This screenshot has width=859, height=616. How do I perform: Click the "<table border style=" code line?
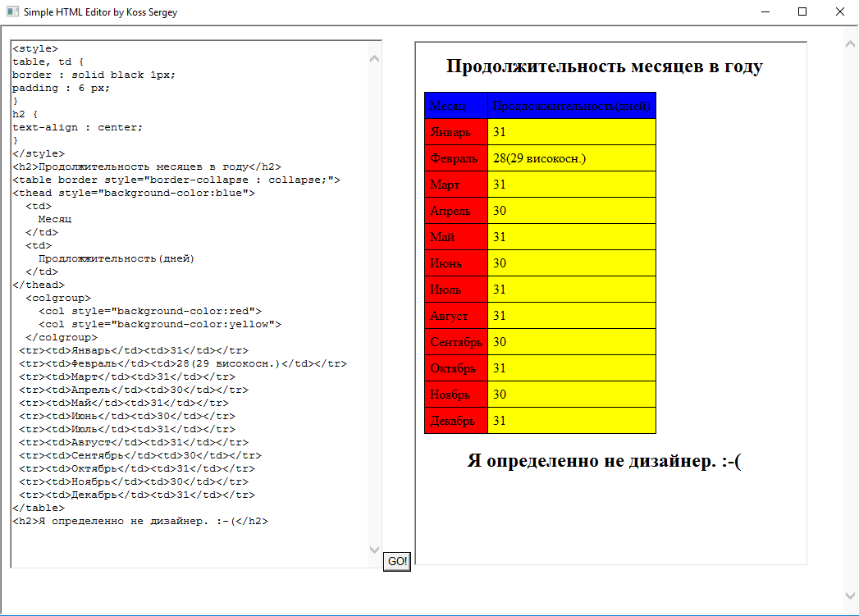click(176, 180)
